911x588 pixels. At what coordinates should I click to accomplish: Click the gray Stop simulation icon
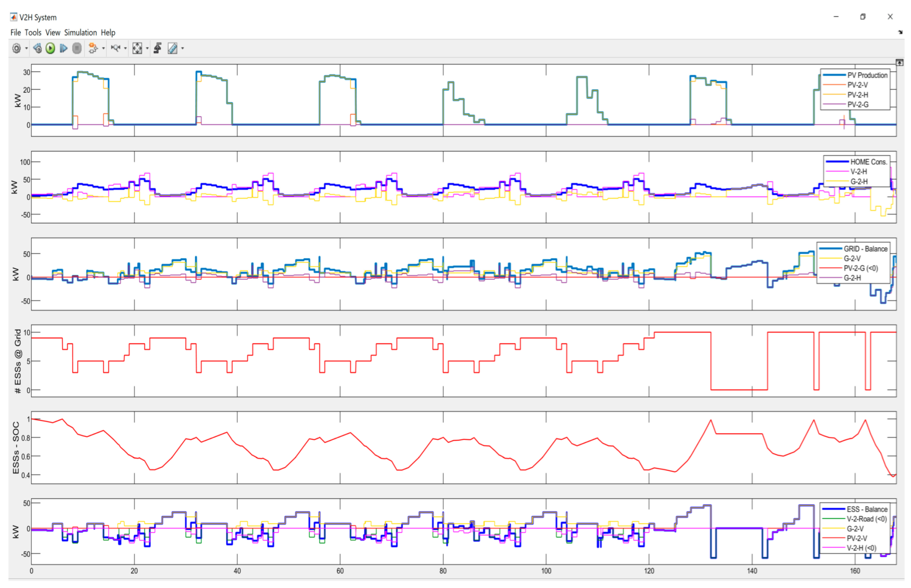77,49
